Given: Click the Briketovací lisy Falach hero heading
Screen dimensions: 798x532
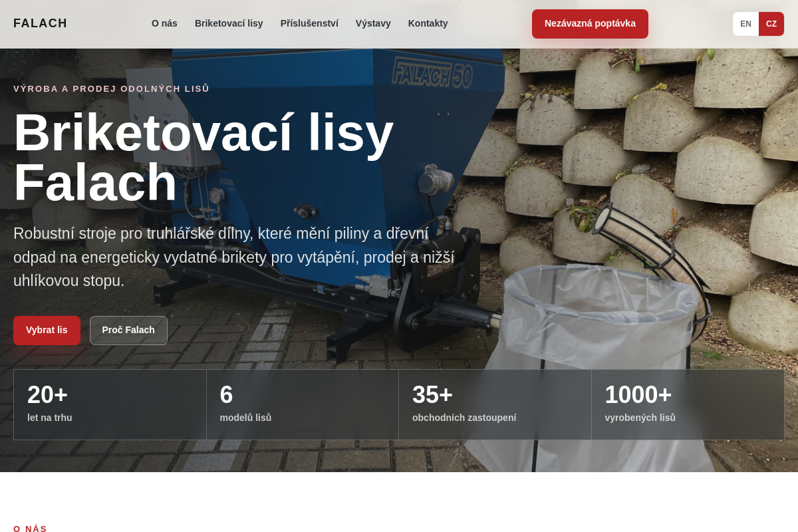Looking at the screenshot, I should click(x=203, y=157).
